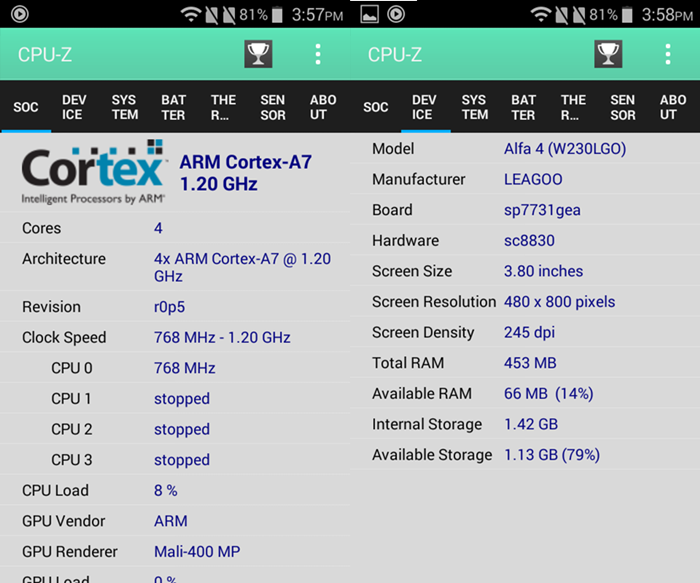Tap the Cores value 4
Viewport: 700px width, 583px height.
tap(158, 228)
